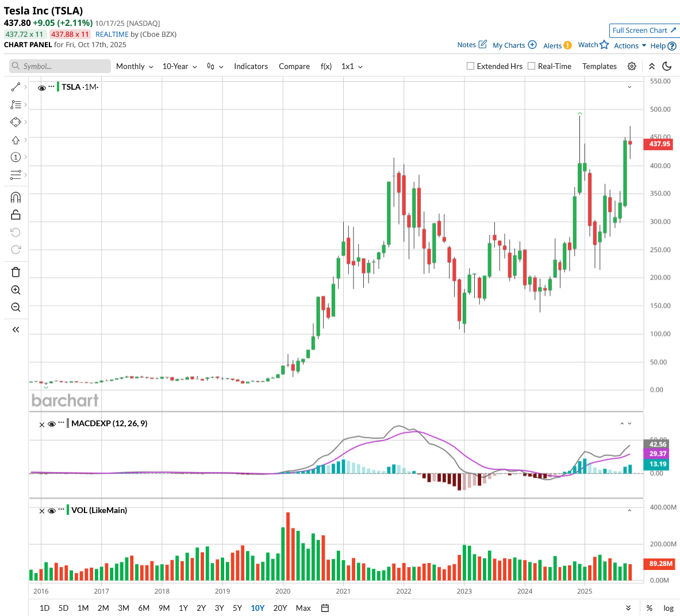
Task: Select the 6M range button
Action: tap(144, 608)
